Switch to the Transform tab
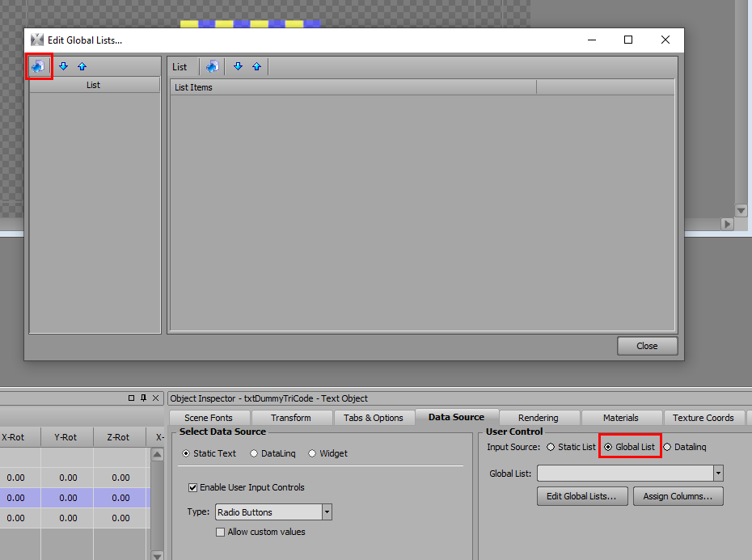The width and height of the screenshot is (752, 560). point(291,418)
